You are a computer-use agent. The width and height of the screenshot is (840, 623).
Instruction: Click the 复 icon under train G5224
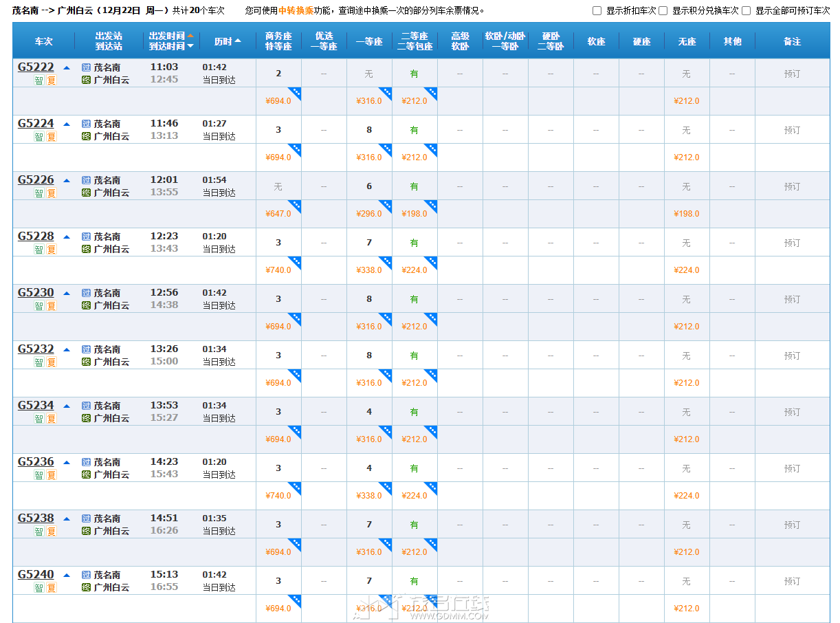52,137
